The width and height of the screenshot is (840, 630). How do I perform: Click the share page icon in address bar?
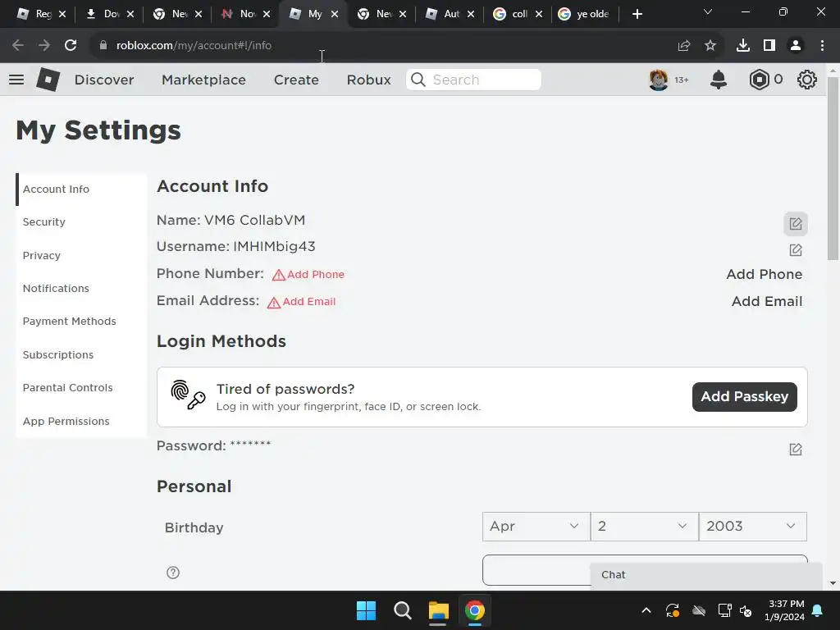(x=684, y=46)
